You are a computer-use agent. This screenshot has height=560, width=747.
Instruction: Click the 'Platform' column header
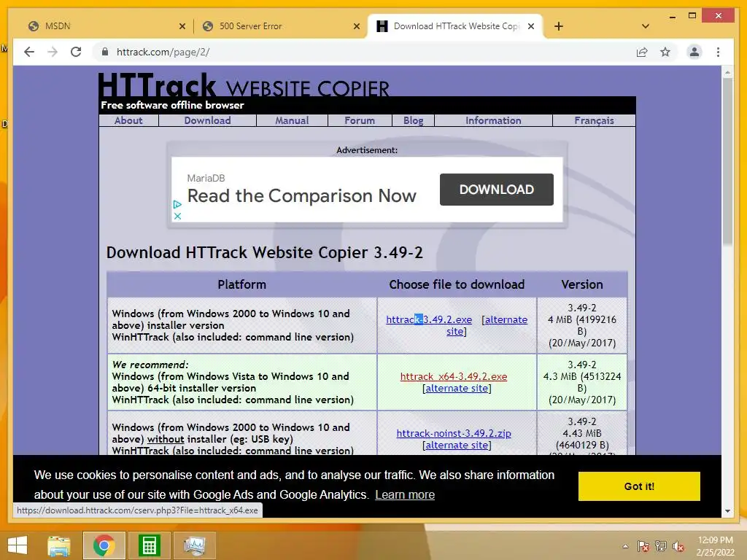click(x=242, y=284)
